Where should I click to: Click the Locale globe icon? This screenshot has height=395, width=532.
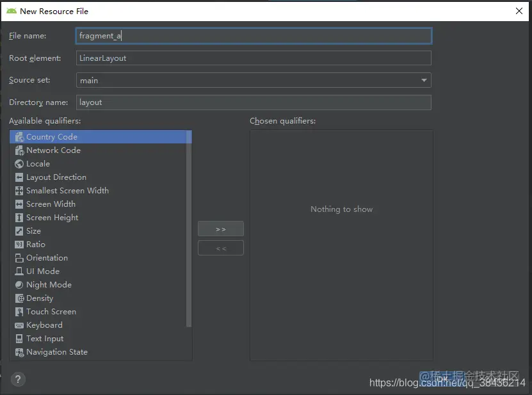tap(19, 163)
